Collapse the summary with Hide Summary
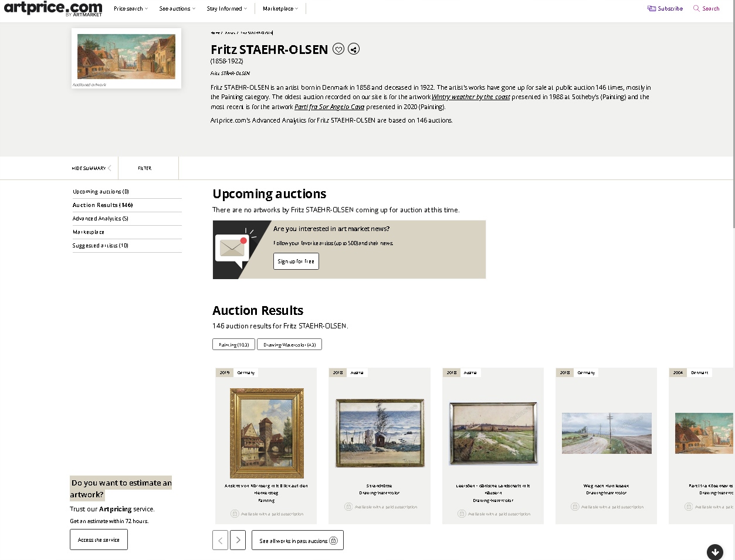The width and height of the screenshot is (735, 560). (x=91, y=168)
